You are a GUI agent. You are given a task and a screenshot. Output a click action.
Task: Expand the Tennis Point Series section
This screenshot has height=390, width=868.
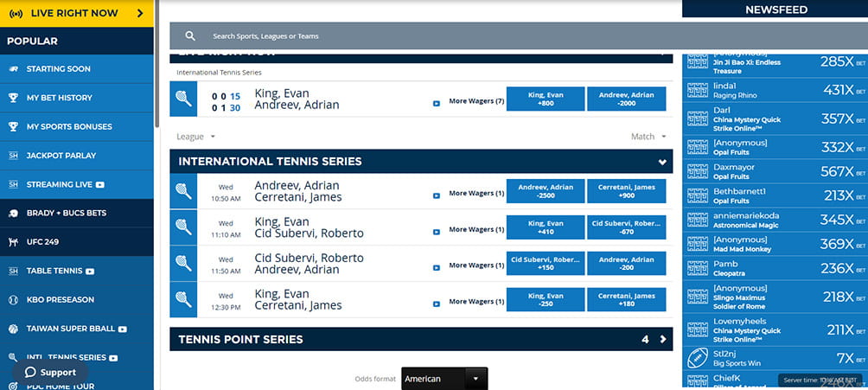click(x=421, y=339)
